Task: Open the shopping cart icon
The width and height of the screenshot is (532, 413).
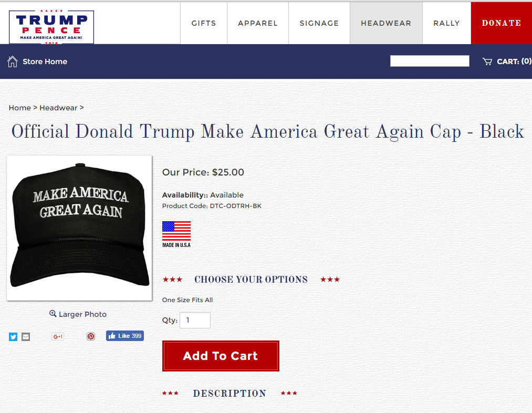Action: point(487,61)
